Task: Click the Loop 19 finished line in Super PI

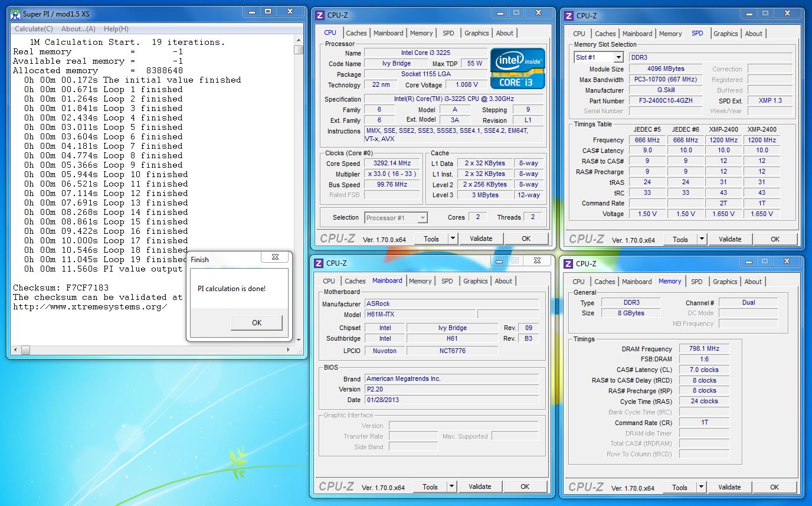Action: pos(106,260)
